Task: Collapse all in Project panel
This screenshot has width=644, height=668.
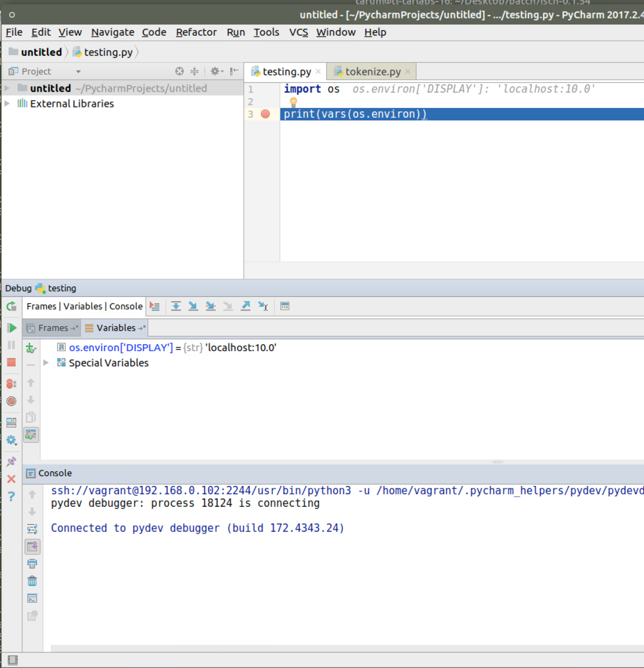Action: 195,71
